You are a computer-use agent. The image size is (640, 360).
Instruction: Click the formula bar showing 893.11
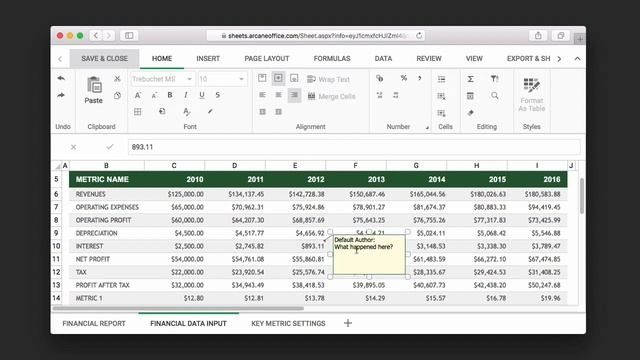pyautogui.click(x=354, y=147)
